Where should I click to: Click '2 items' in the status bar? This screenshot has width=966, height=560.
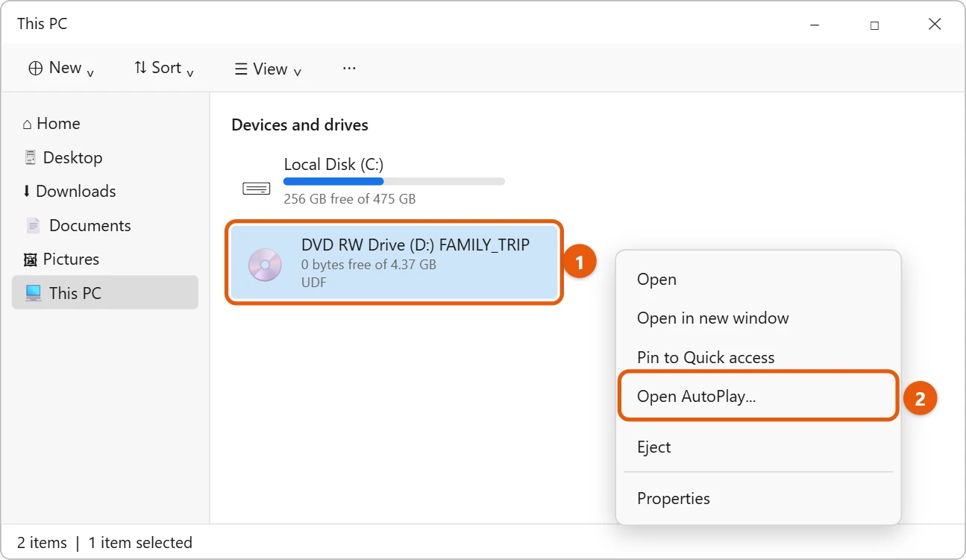point(42,543)
